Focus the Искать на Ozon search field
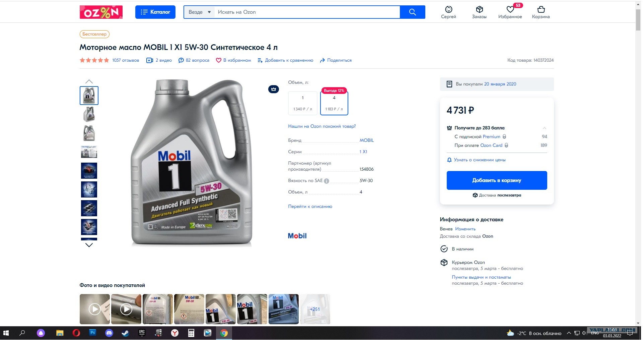 click(307, 12)
